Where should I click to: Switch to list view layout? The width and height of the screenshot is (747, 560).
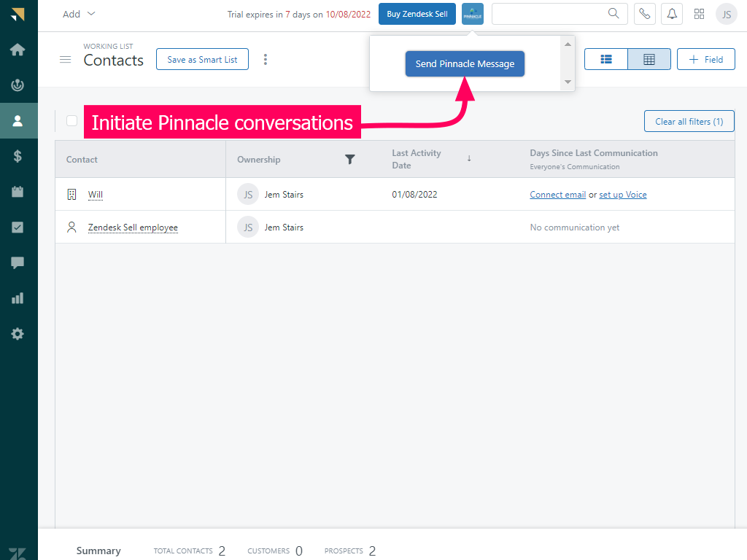coord(605,60)
